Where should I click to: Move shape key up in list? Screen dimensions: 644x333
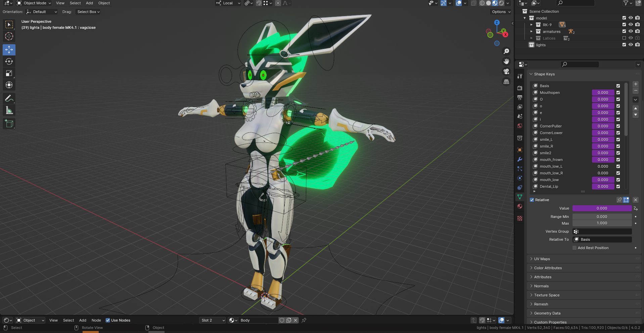[635, 108]
